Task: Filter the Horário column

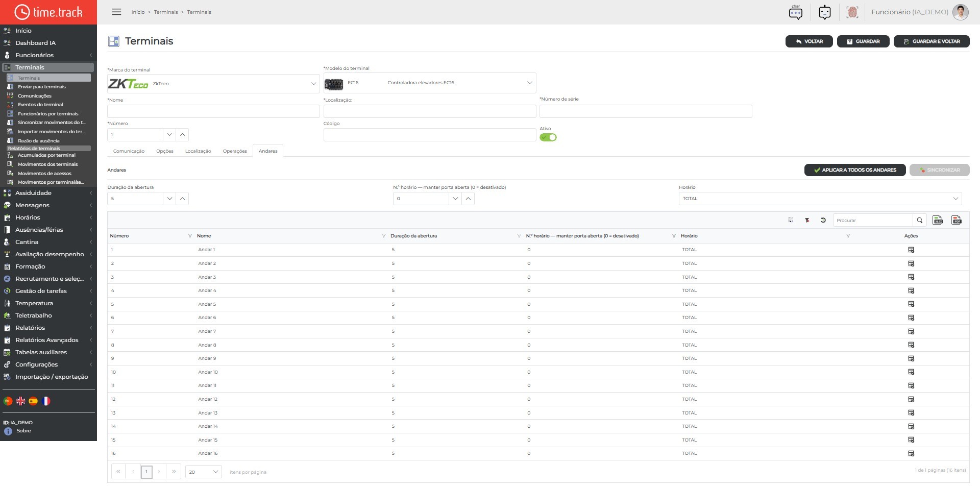Action: [848, 236]
